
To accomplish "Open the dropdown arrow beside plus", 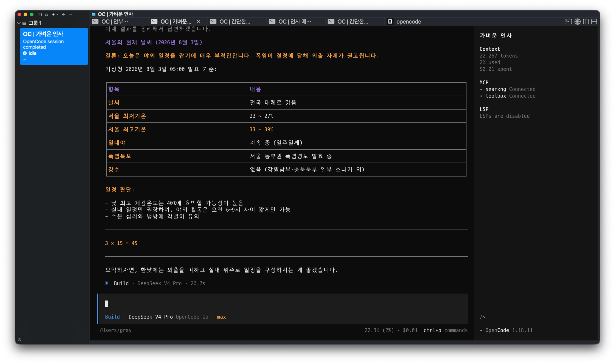I will tap(57, 14).
